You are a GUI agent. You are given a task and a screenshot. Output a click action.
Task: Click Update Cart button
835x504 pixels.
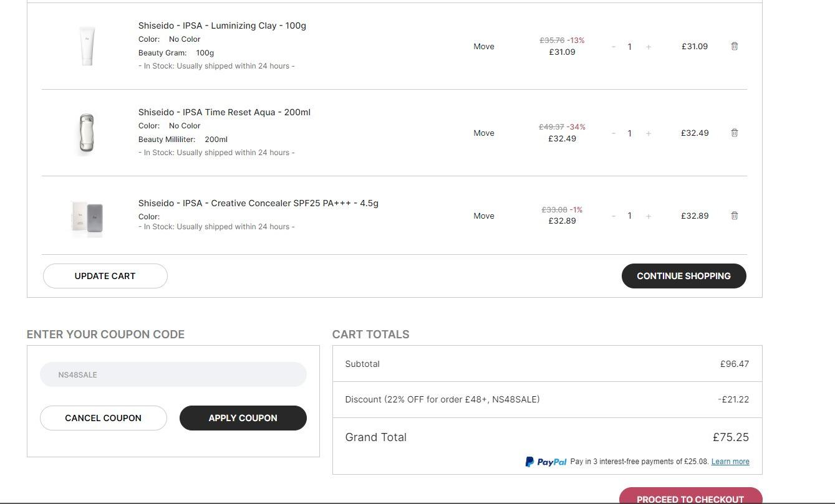(105, 276)
